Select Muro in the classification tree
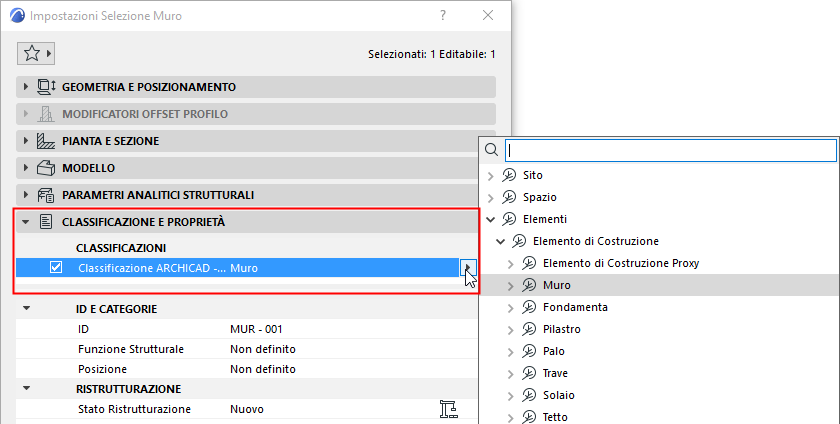This screenshot has height=424, width=840. pos(557,285)
